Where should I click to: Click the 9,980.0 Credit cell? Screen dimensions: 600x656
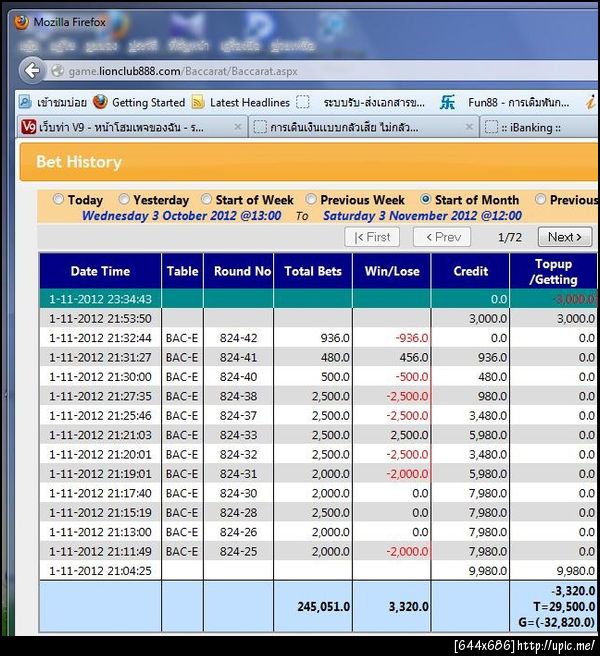click(470, 571)
